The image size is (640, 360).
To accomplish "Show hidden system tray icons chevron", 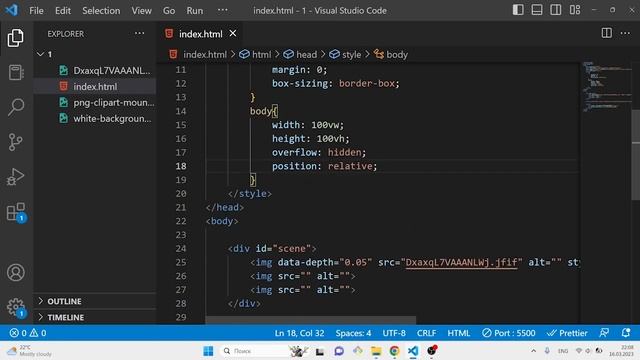I will [x=533, y=351].
